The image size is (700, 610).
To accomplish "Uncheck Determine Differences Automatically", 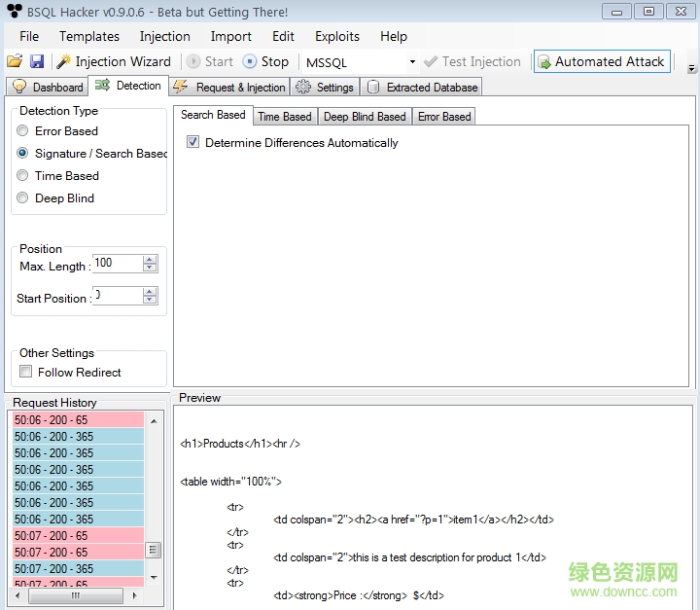I will coord(192,143).
